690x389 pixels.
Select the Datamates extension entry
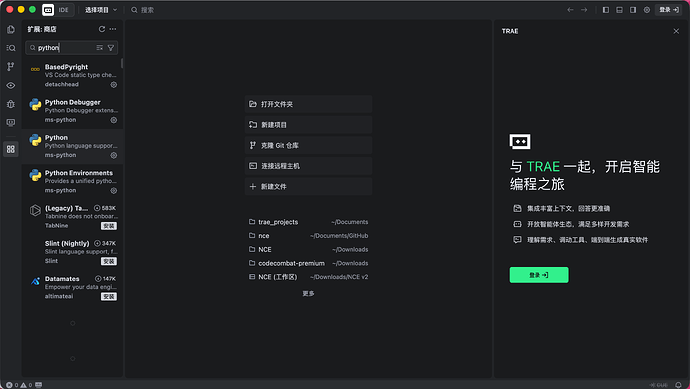[73, 287]
